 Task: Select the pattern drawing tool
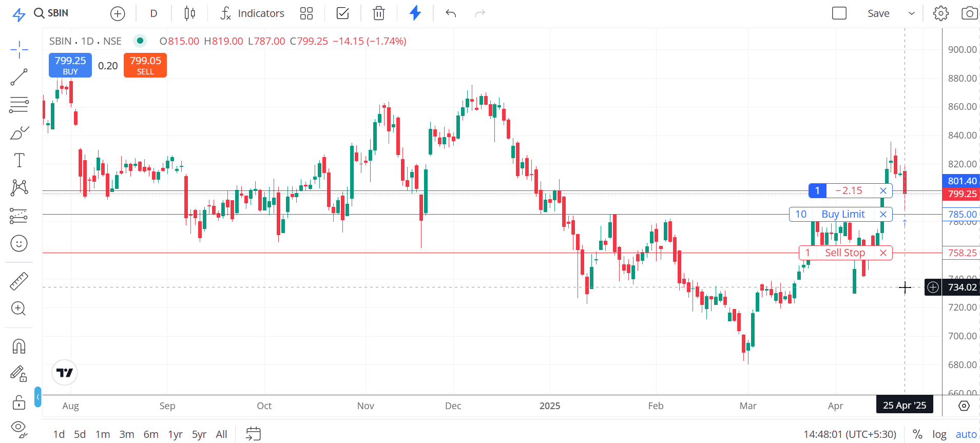click(x=19, y=188)
